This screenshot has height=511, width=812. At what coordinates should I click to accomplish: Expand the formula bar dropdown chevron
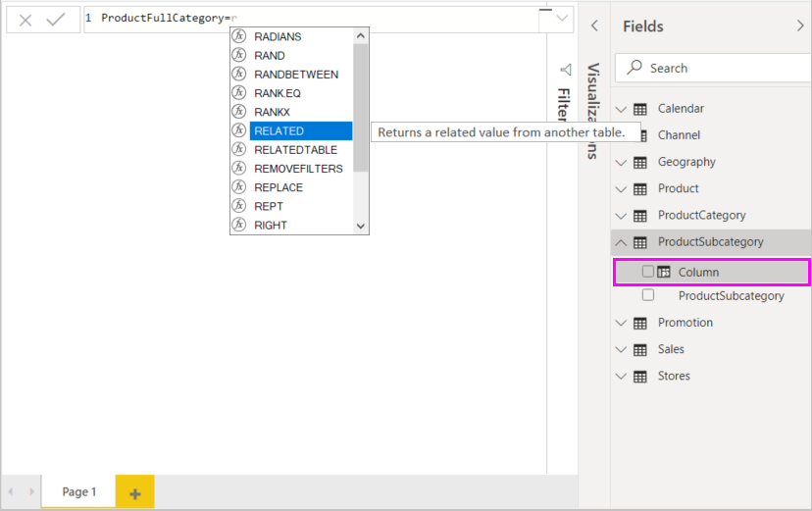(x=562, y=19)
